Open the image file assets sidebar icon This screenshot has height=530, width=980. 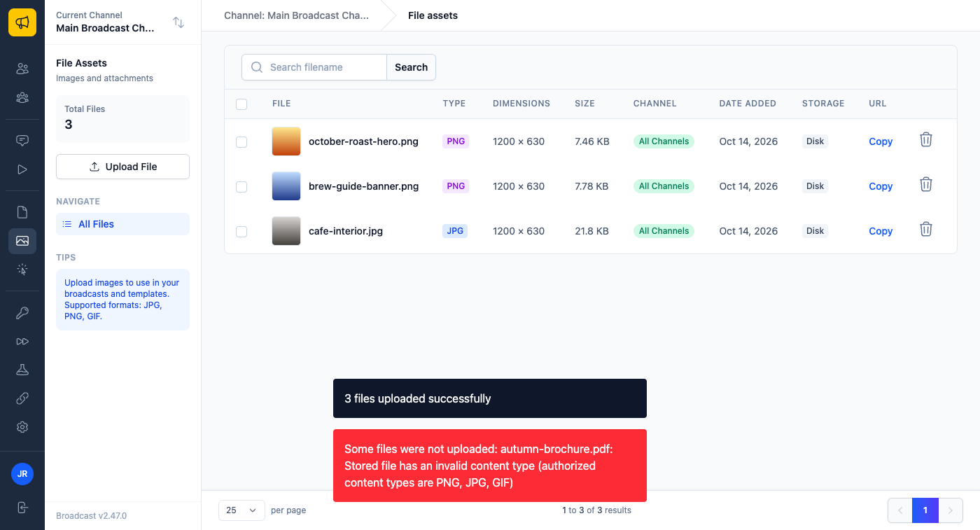pyautogui.click(x=22, y=241)
